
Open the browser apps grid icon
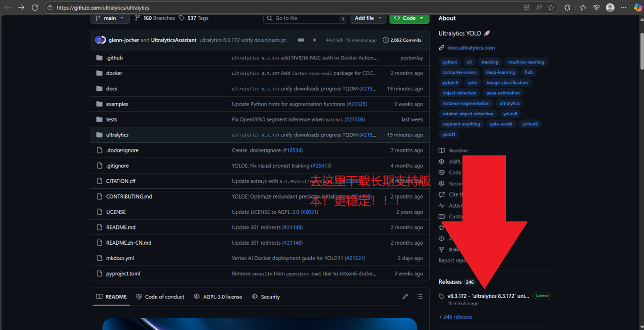527,7
